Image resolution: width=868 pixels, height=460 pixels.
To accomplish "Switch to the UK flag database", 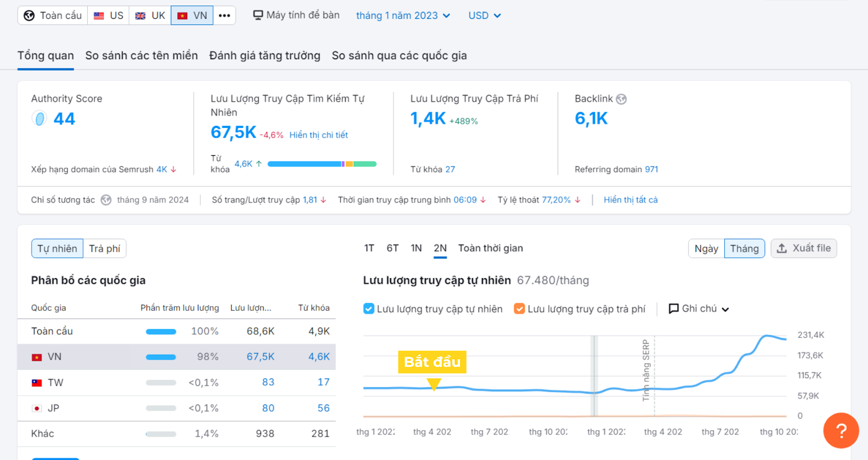I will (x=150, y=16).
